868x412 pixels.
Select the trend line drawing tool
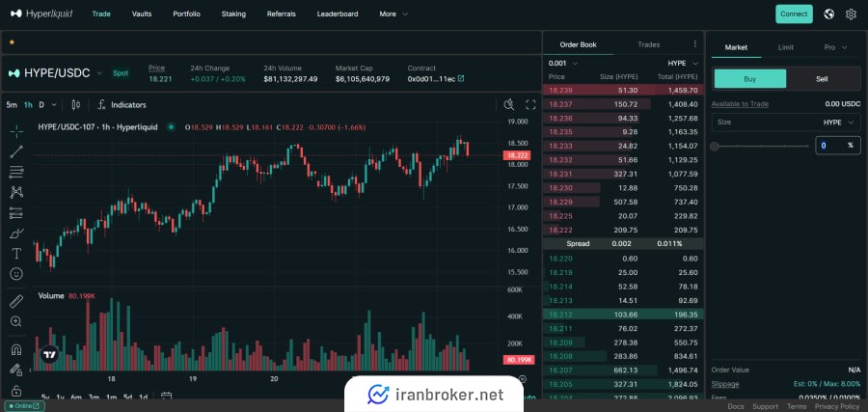[16, 151]
